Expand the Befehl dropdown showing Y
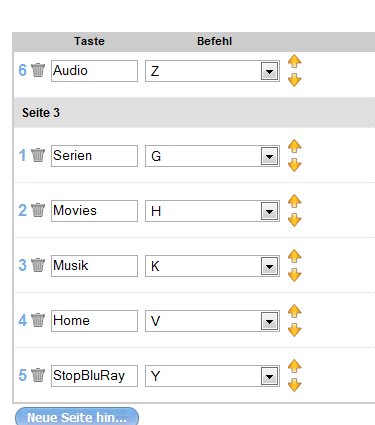Image resolution: width=375 pixels, height=425 pixels. coord(212,376)
